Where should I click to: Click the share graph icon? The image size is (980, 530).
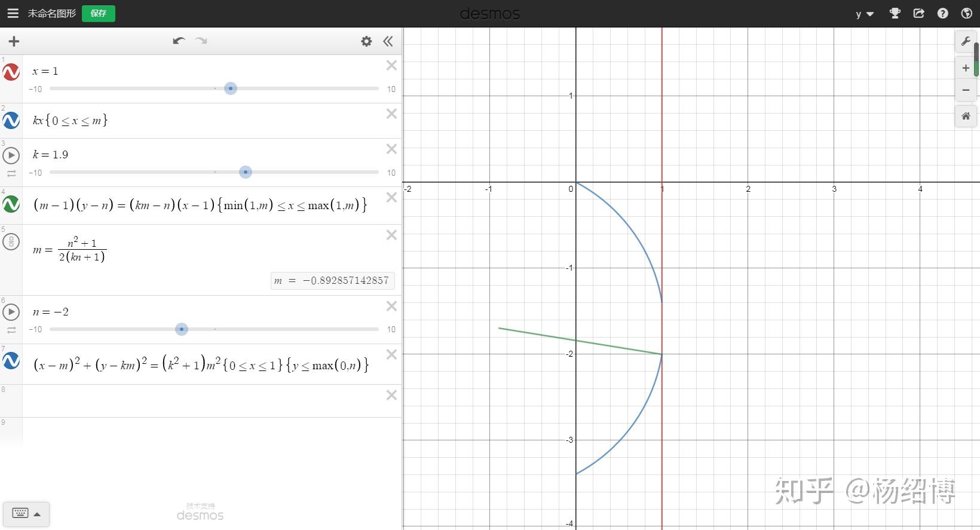coord(919,13)
